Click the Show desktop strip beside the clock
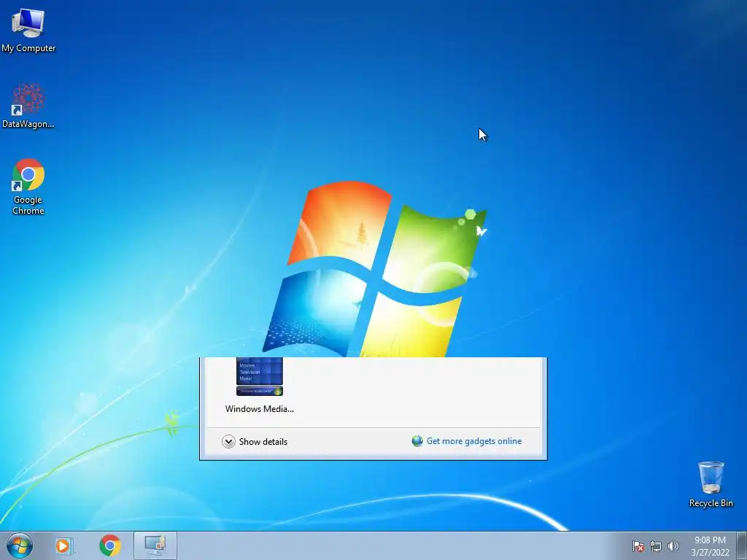747x560 pixels. [x=741, y=545]
